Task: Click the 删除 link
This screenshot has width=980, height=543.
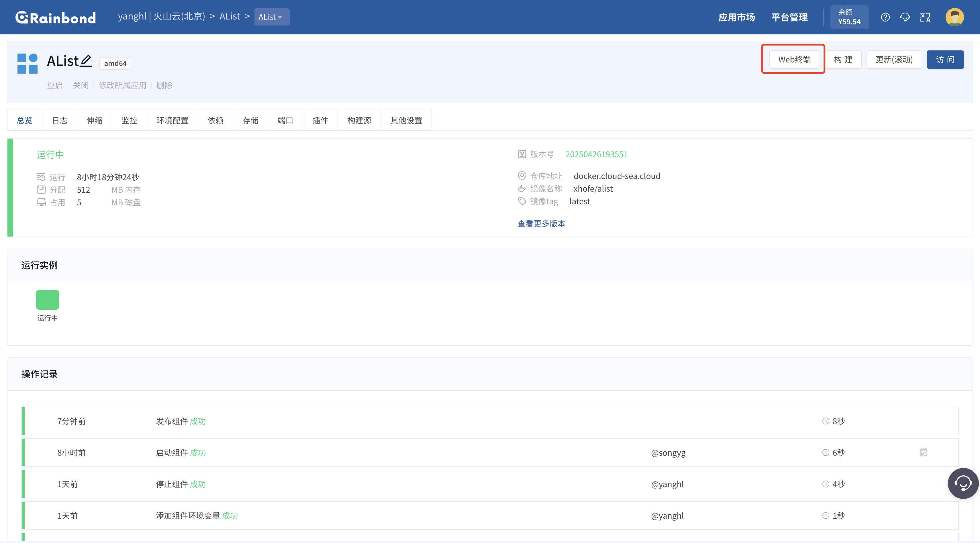Action: click(x=164, y=85)
